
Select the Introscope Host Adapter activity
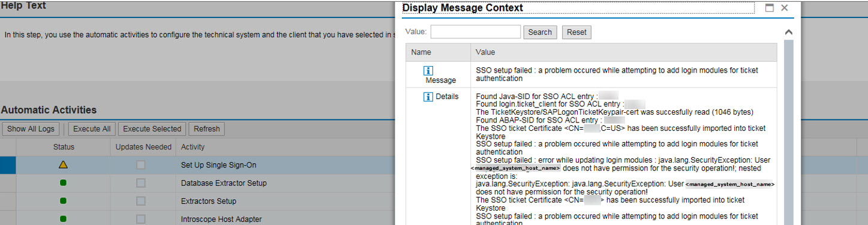(221, 219)
